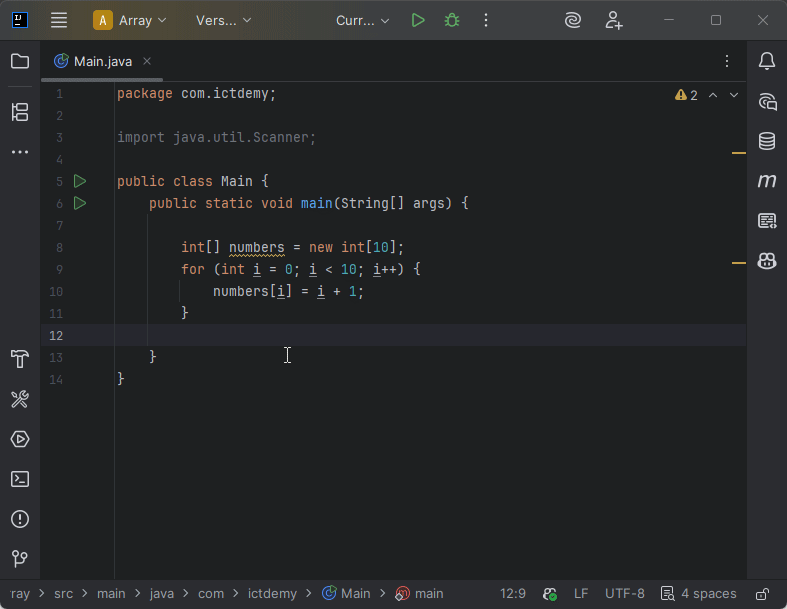Open the wrench and screwdriver tool window
The width and height of the screenshot is (787, 609).
(20, 399)
